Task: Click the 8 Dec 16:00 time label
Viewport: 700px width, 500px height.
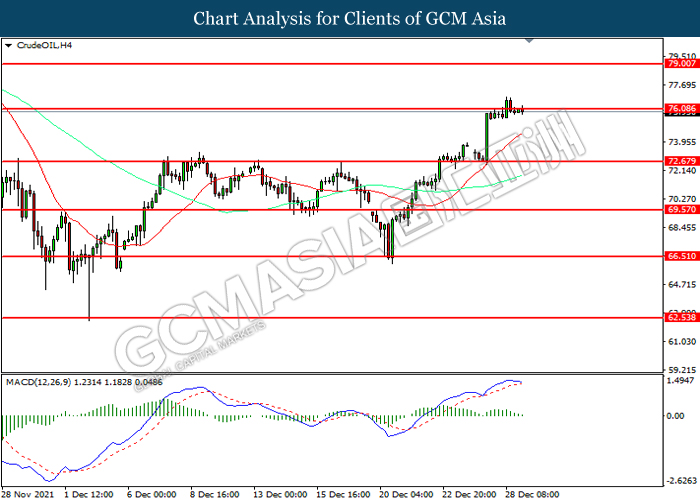Action: 215,494
